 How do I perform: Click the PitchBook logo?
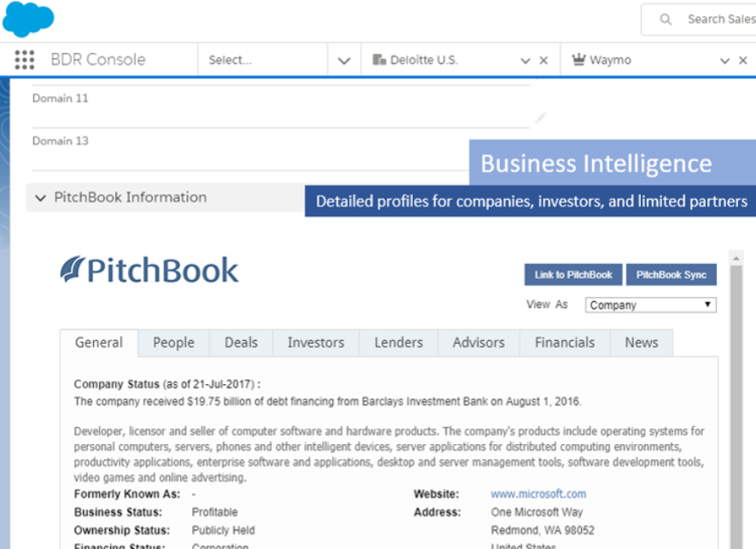[x=149, y=270]
